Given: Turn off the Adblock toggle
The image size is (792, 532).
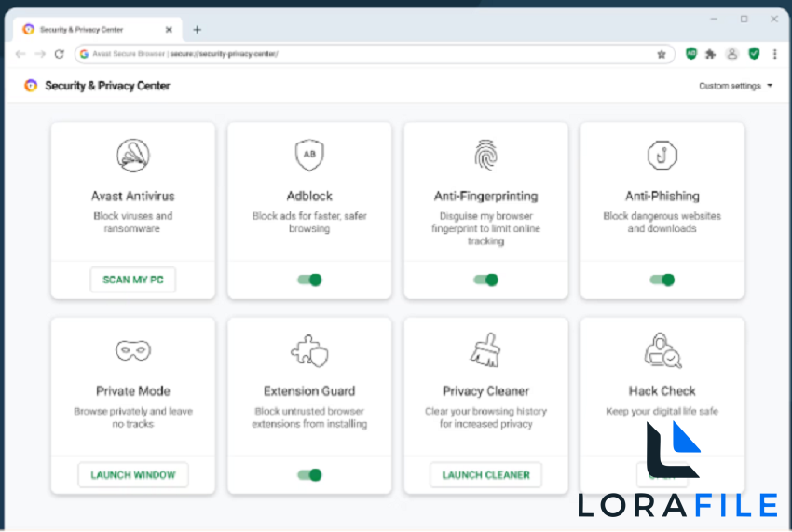Looking at the screenshot, I should pyautogui.click(x=309, y=280).
